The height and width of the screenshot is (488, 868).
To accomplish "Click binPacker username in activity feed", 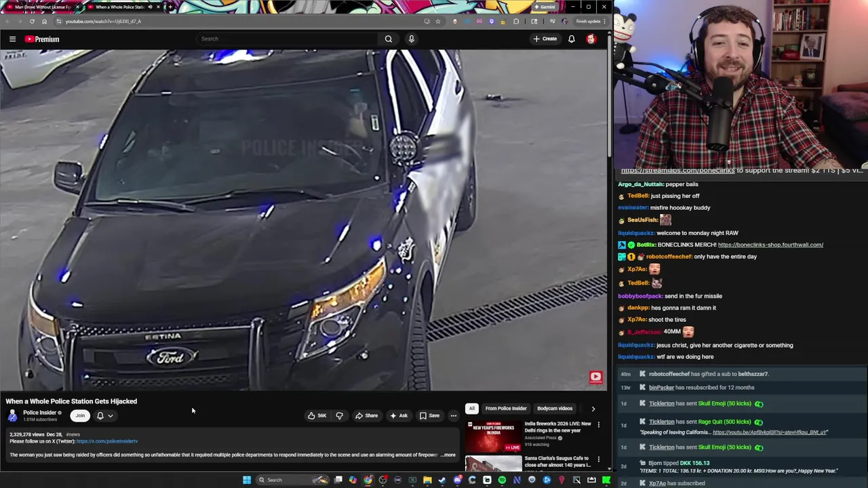I will tap(661, 388).
